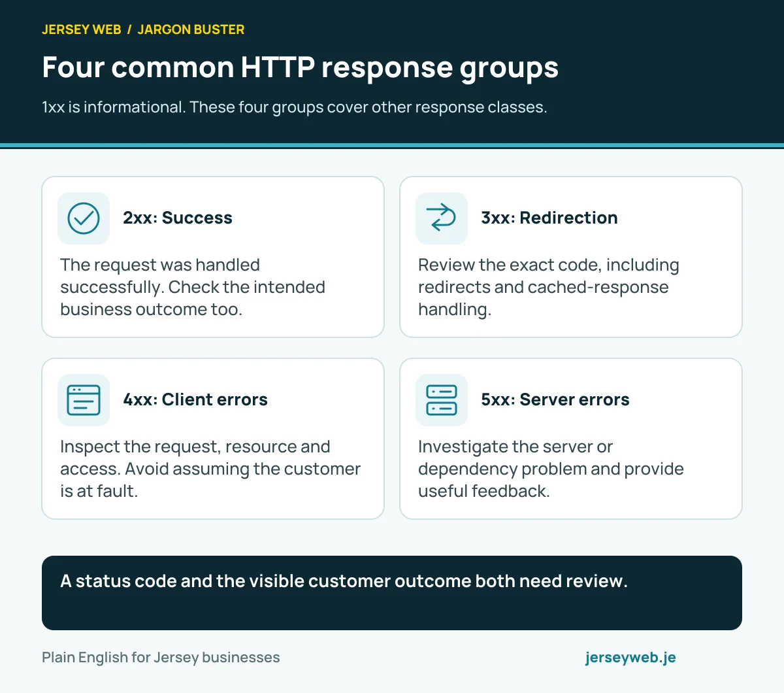This screenshot has height=693, width=784.
Task: Click the subtitle beginning '1xx is informational'
Action: point(295,107)
